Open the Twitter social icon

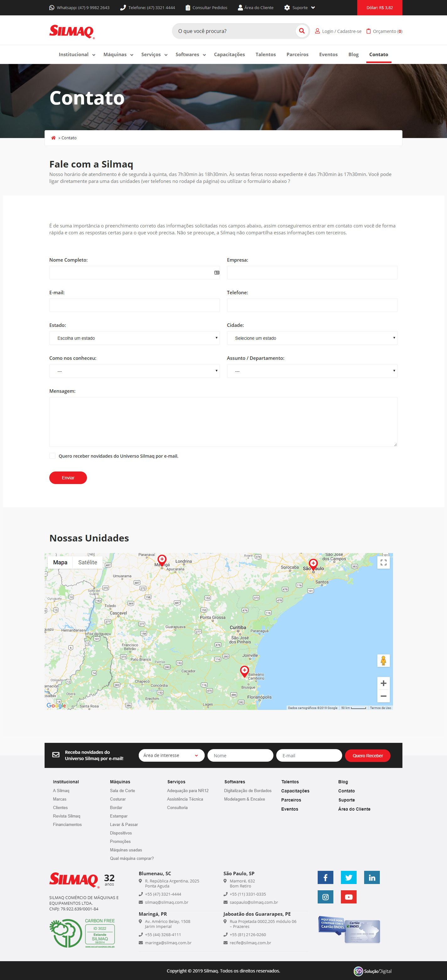348,877
